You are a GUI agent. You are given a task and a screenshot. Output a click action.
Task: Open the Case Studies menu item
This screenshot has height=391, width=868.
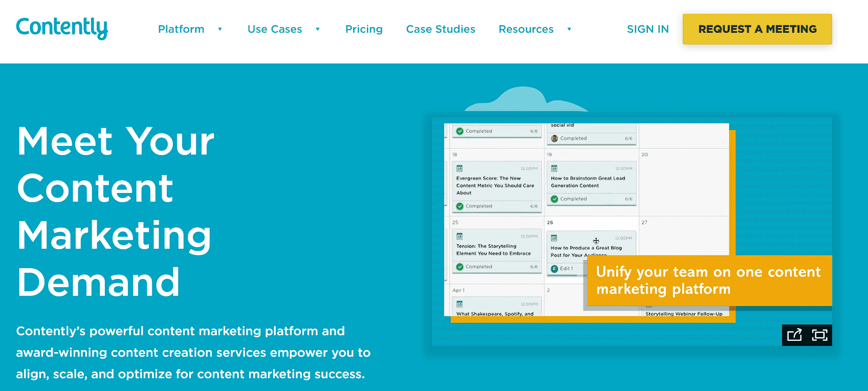(x=441, y=29)
